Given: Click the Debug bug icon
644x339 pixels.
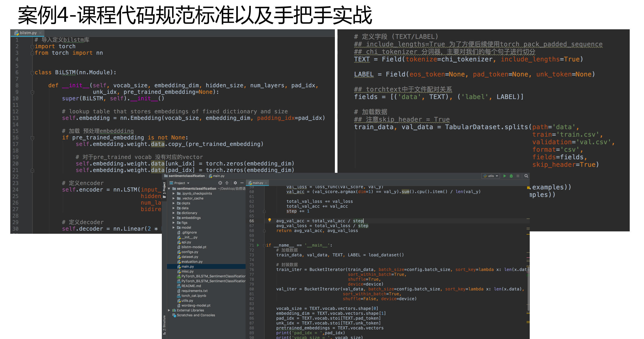Looking at the screenshot, I should pyautogui.click(x=511, y=176).
